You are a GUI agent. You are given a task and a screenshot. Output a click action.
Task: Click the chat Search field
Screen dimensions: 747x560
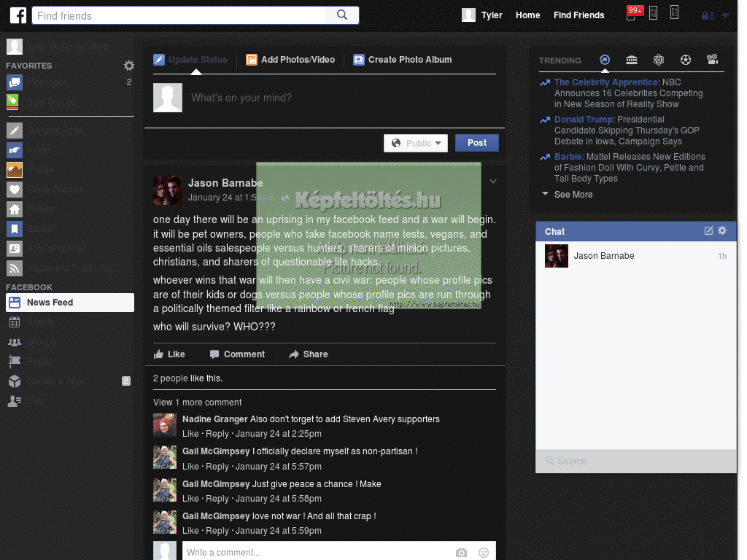click(x=636, y=461)
